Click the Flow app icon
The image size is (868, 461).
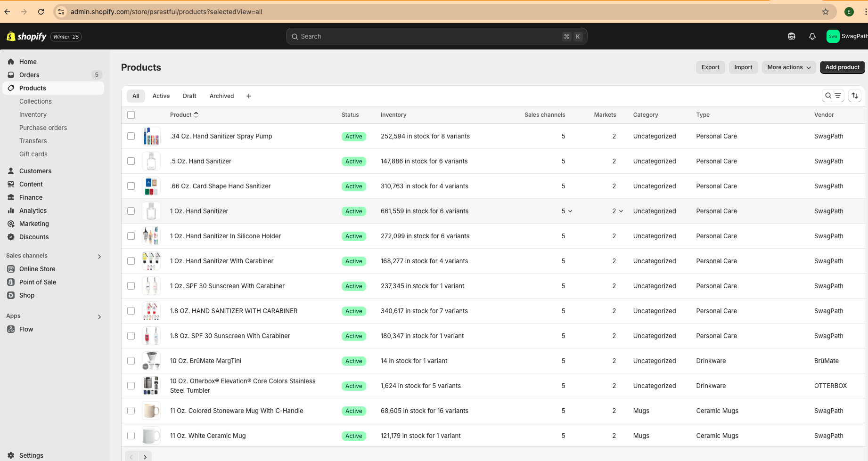[x=11, y=329]
